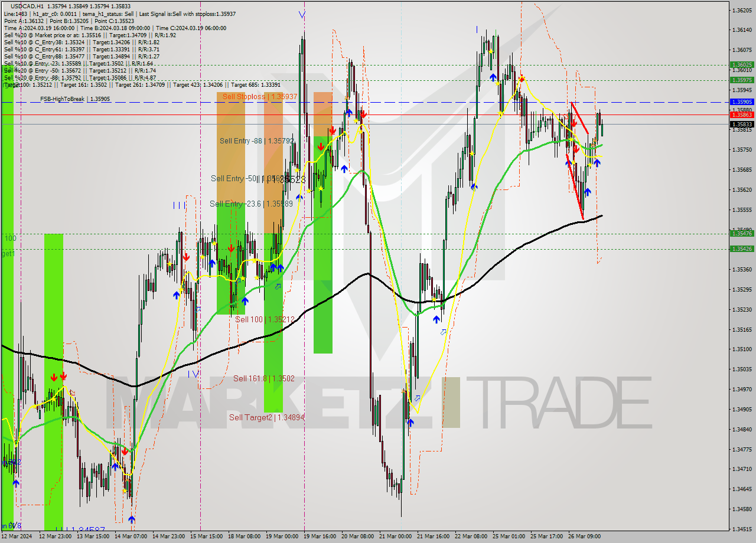Viewport: 756px width, 543px height.
Task: Select the 'Sell Entry -88 | 1.35792' label
Action: pos(256,140)
